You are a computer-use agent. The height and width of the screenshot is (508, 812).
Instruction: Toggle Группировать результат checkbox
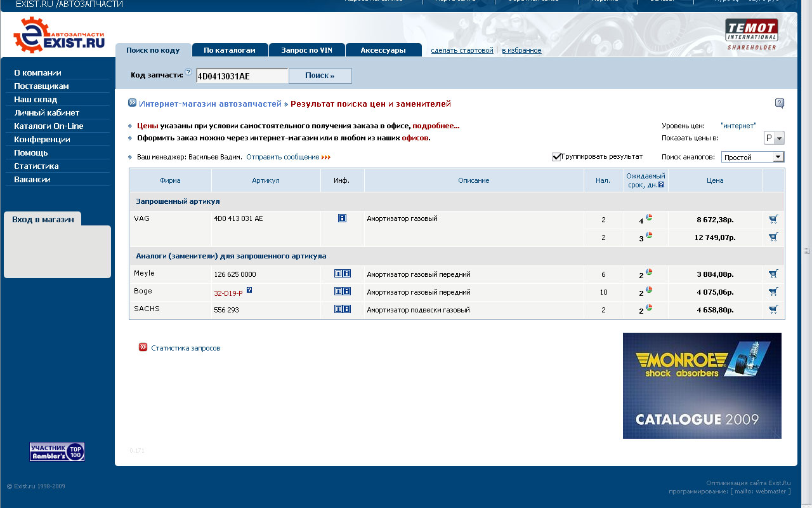click(556, 157)
